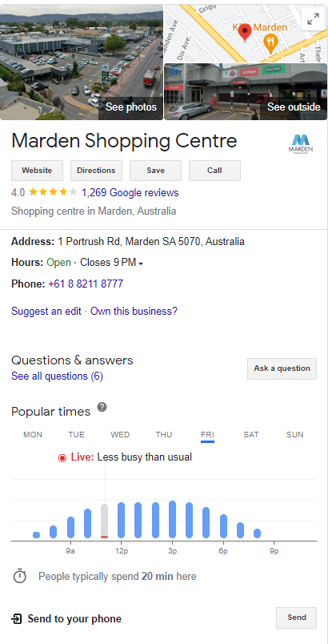Click the Website button
Viewport: 328px width, 644px height.
37,171
